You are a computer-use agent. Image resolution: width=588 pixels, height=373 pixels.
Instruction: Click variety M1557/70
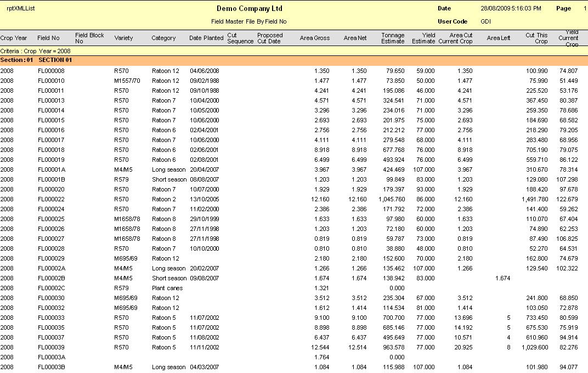127,81
